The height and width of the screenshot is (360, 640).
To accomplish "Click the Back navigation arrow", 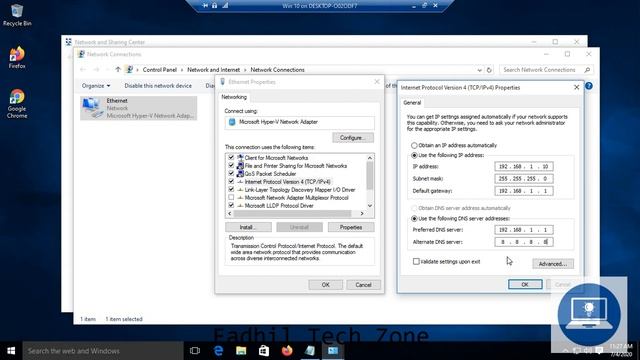I will [83, 70].
